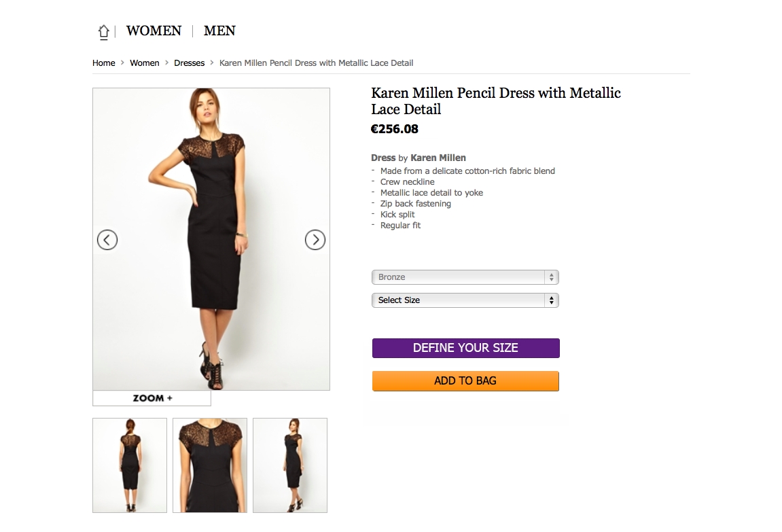
Task: Click the Karen Millen brand link
Action: [x=438, y=158]
